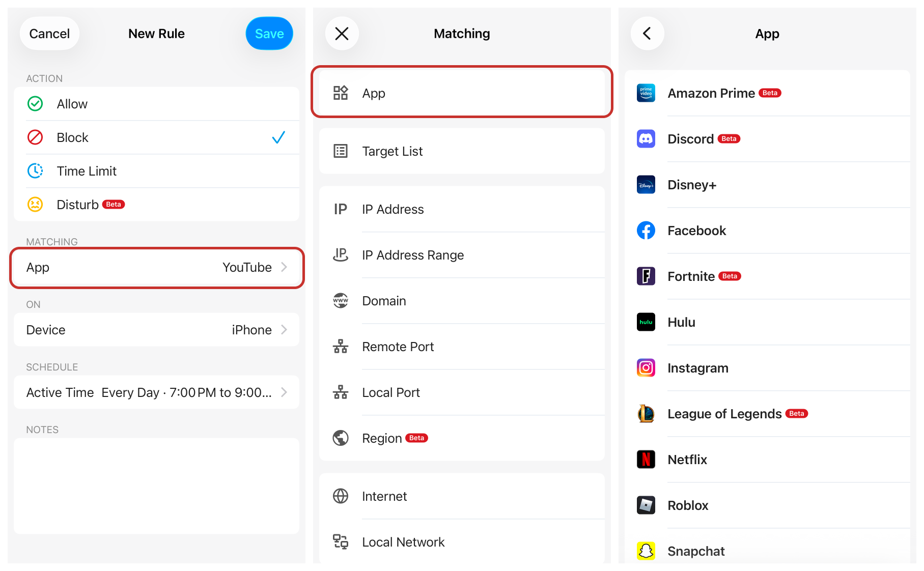Screen dimensions: 924x571
Task: Cancel the new rule
Action: click(x=49, y=34)
